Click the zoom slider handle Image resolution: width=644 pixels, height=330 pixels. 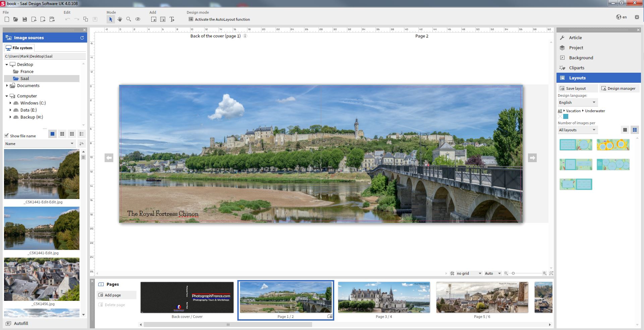pos(513,273)
